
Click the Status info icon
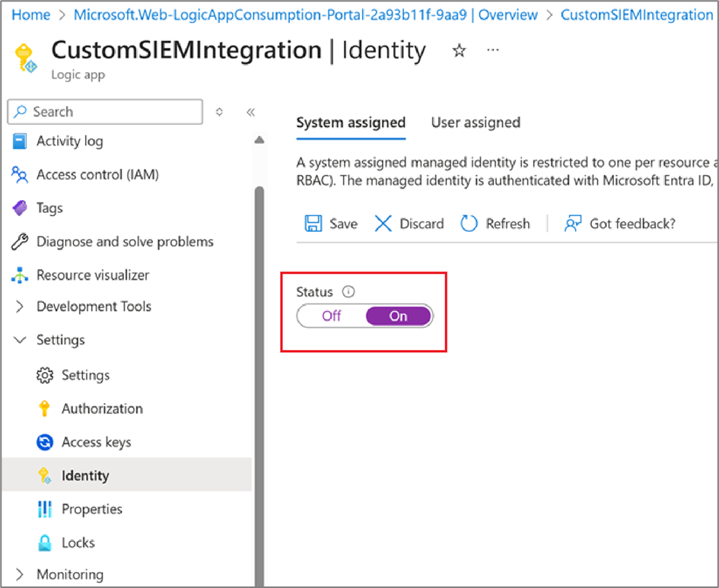pyautogui.click(x=348, y=292)
